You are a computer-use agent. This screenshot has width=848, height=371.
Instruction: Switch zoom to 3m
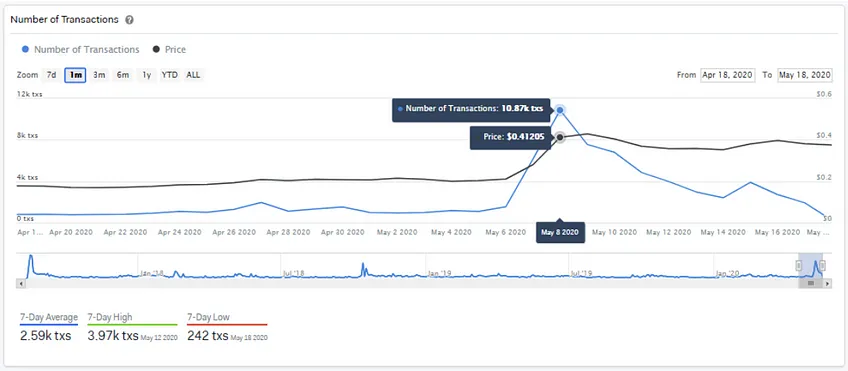pos(99,75)
